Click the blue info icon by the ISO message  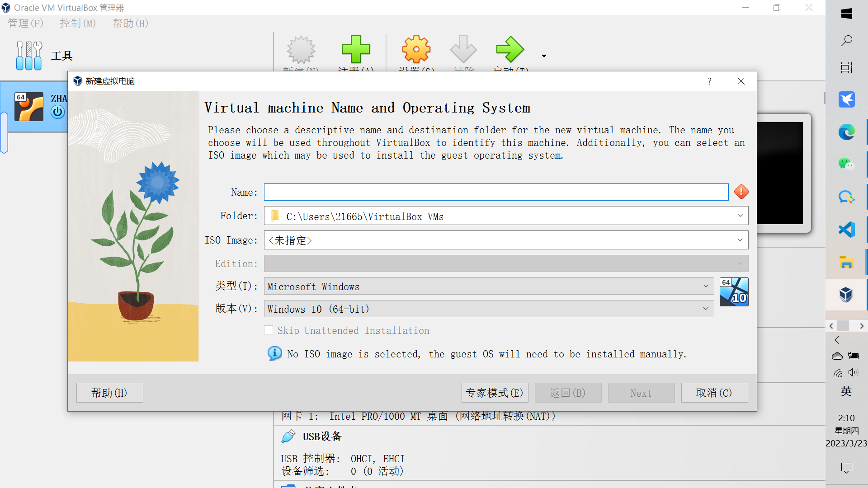point(274,353)
